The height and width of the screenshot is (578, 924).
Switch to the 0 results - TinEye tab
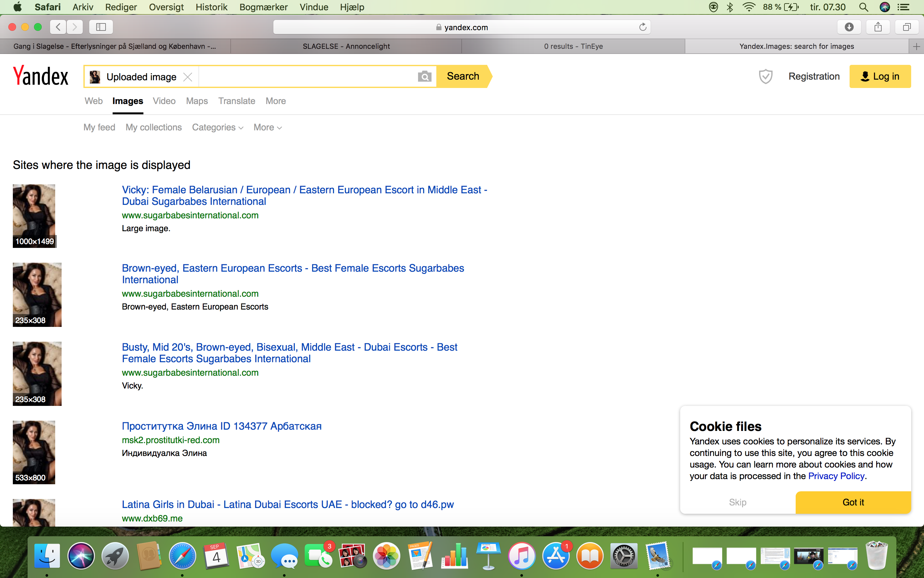573,46
